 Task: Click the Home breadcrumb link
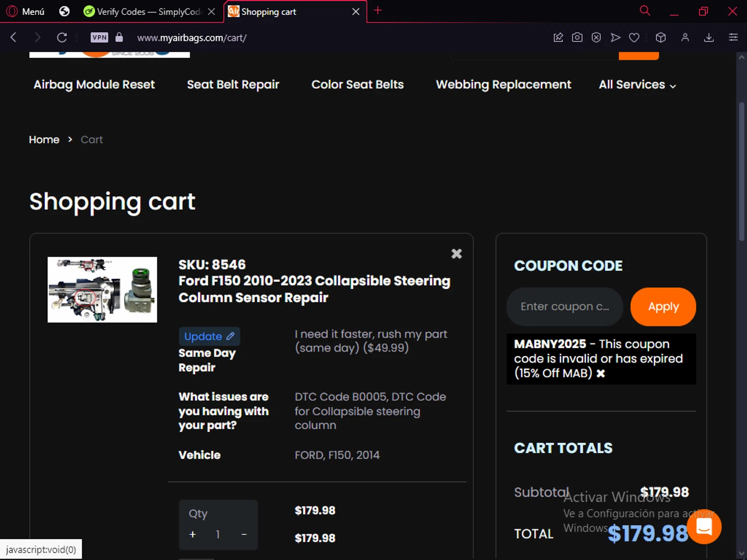[44, 139]
